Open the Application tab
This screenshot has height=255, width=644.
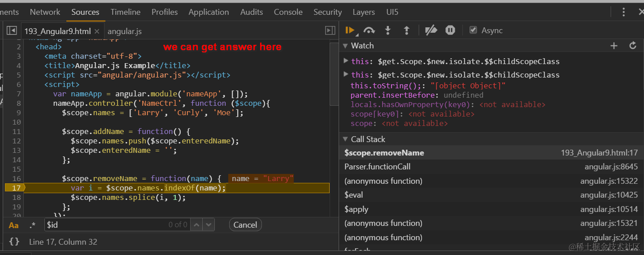(x=209, y=12)
